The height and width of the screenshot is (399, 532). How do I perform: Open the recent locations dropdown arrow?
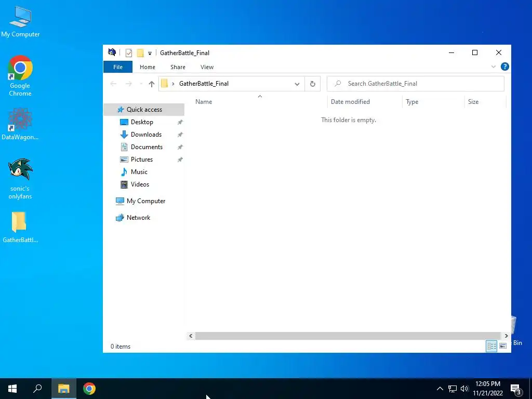141,84
